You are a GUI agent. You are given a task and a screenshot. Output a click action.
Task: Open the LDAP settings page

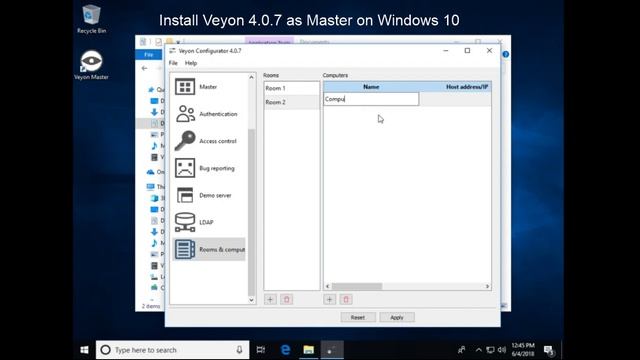[x=209, y=222]
